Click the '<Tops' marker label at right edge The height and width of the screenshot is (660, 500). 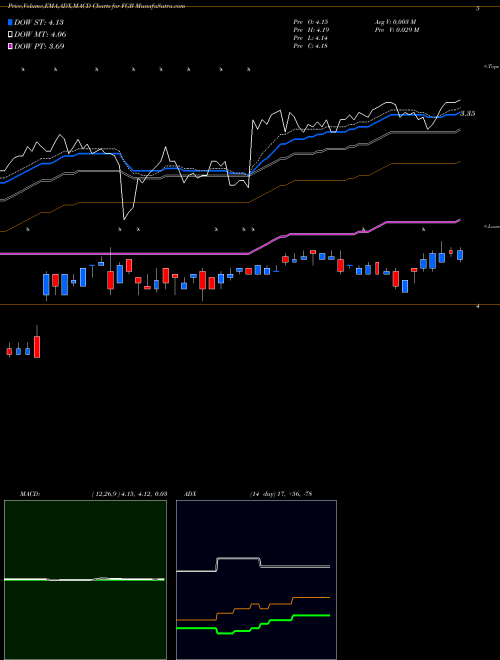click(x=491, y=67)
